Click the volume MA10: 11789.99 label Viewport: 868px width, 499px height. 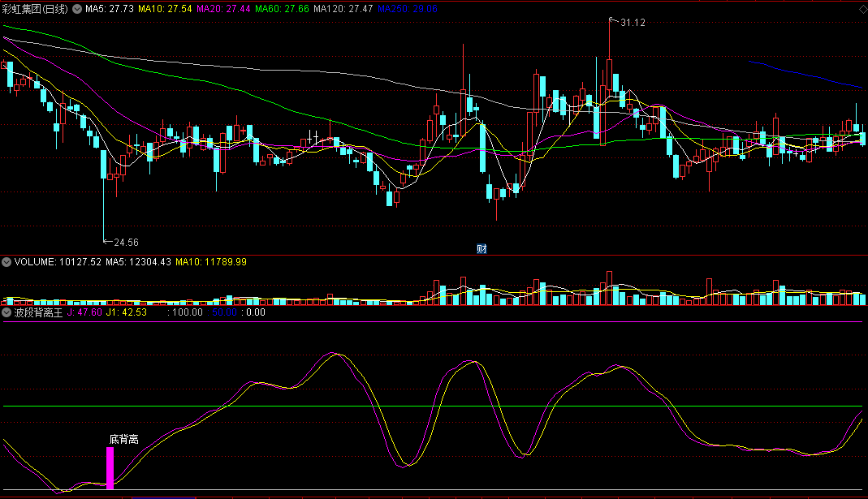[211, 262]
